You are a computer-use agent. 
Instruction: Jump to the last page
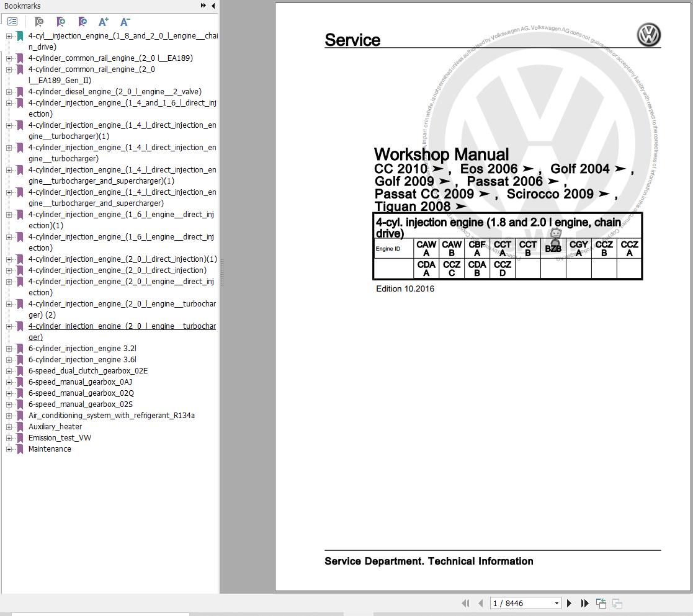(584, 603)
